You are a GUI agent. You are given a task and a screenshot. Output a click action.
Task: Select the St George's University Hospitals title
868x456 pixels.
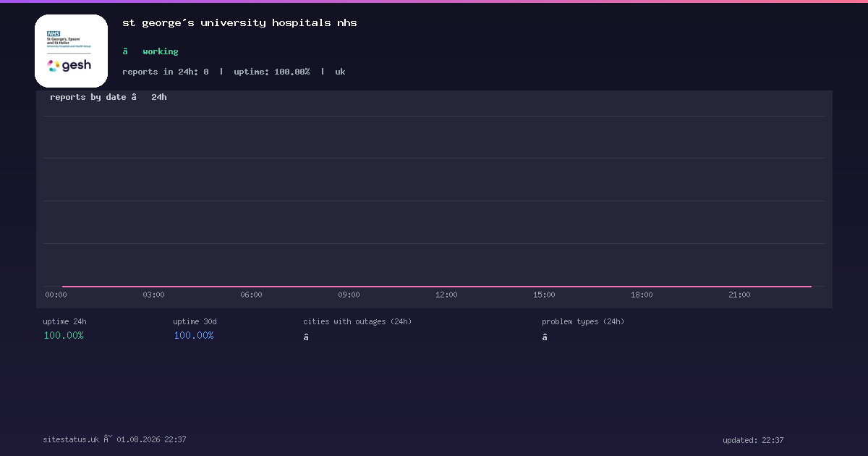point(239,22)
